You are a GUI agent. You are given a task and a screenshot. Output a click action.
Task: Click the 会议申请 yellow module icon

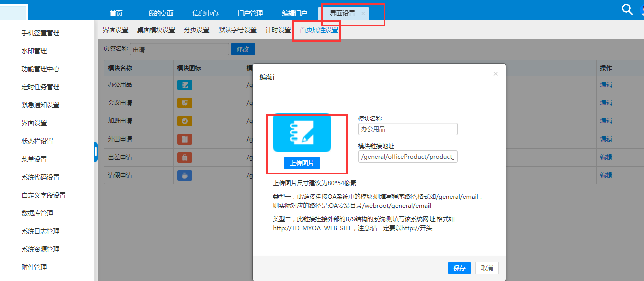click(184, 103)
